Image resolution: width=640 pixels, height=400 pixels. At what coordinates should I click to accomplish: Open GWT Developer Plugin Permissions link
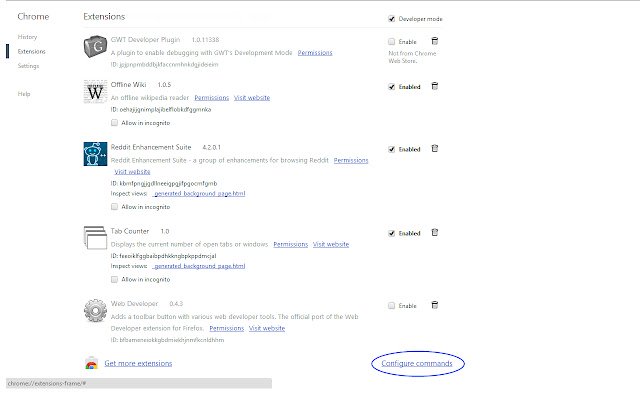tap(315, 53)
